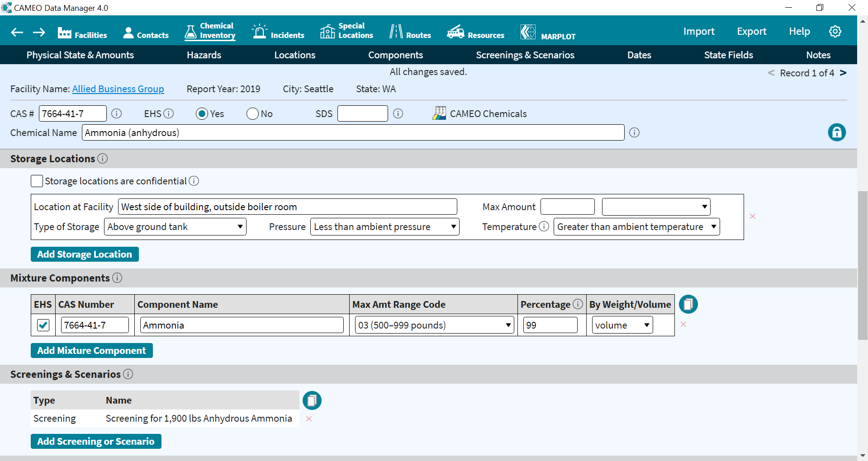Image resolution: width=868 pixels, height=461 pixels.
Task: Jump to the Notes section
Action: [x=818, y=55]
